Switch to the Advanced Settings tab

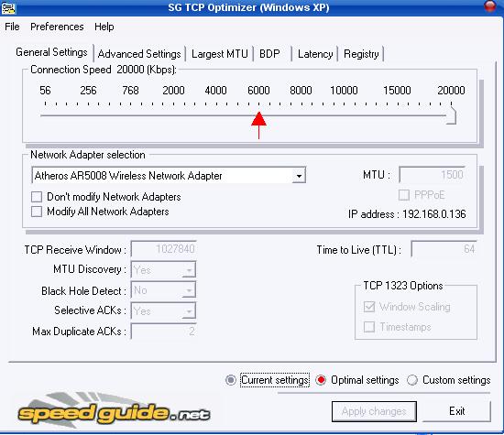[139, 54]
